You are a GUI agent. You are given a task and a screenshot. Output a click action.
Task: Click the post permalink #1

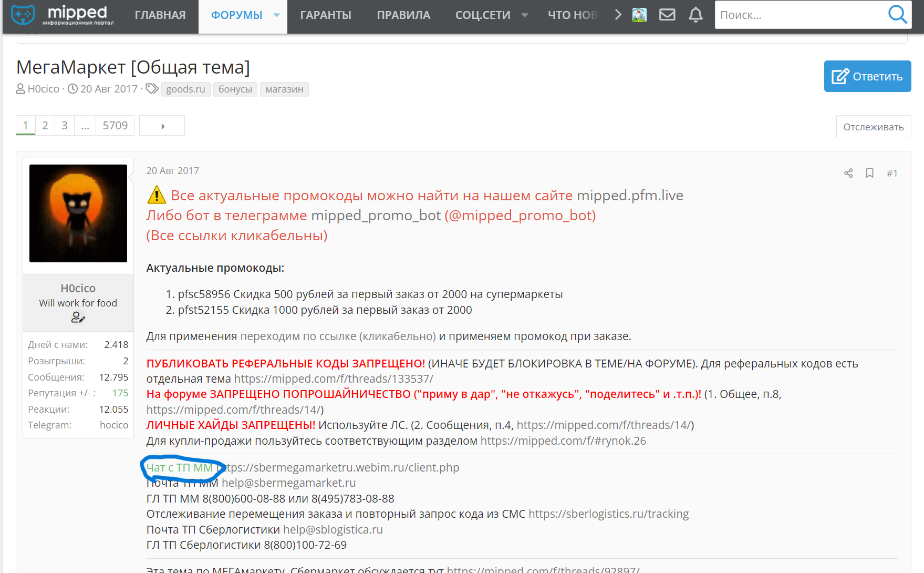(892, 173)
